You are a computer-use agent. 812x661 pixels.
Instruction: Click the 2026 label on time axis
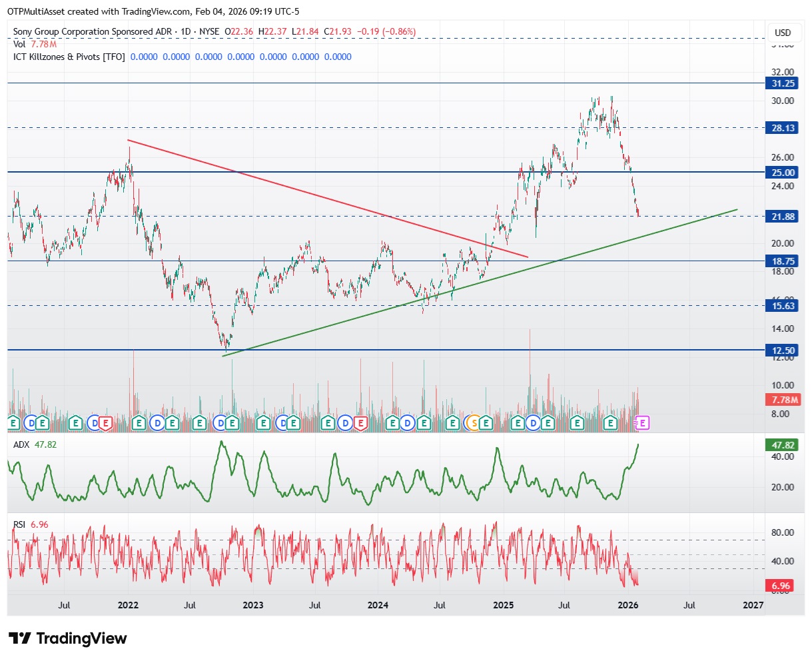[627, 605]
